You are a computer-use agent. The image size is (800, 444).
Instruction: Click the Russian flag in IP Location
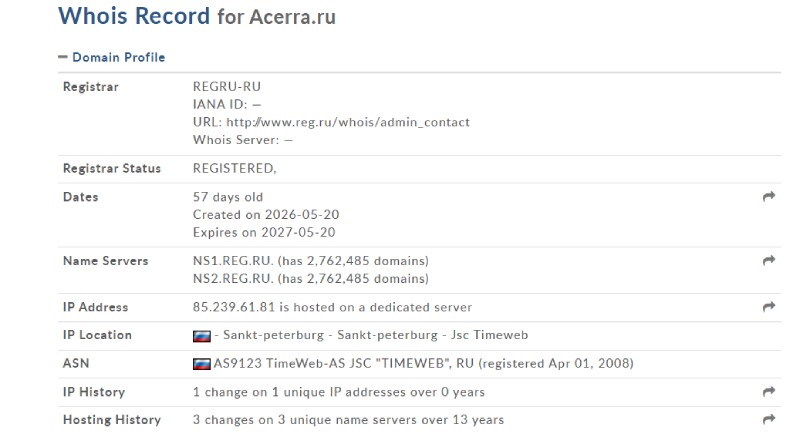(202, 336)
